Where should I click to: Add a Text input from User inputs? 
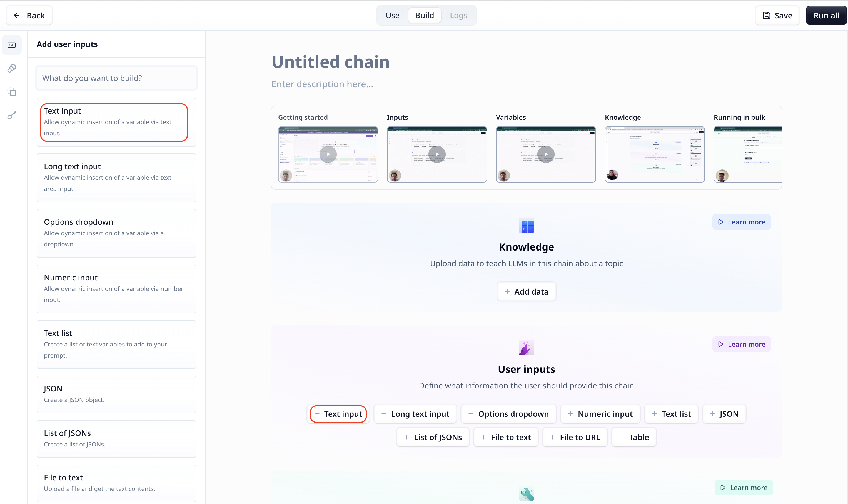pos(338,414)
